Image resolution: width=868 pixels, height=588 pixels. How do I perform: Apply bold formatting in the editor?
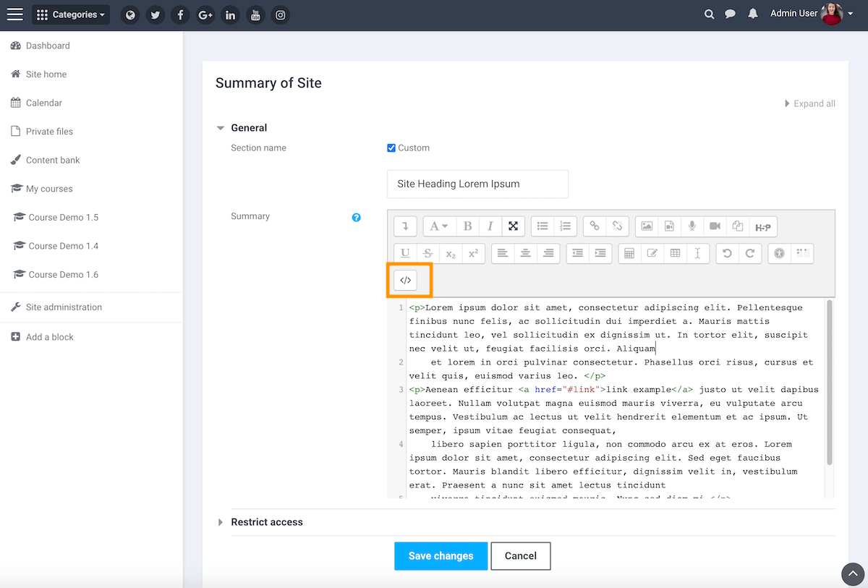coord(467,226)
